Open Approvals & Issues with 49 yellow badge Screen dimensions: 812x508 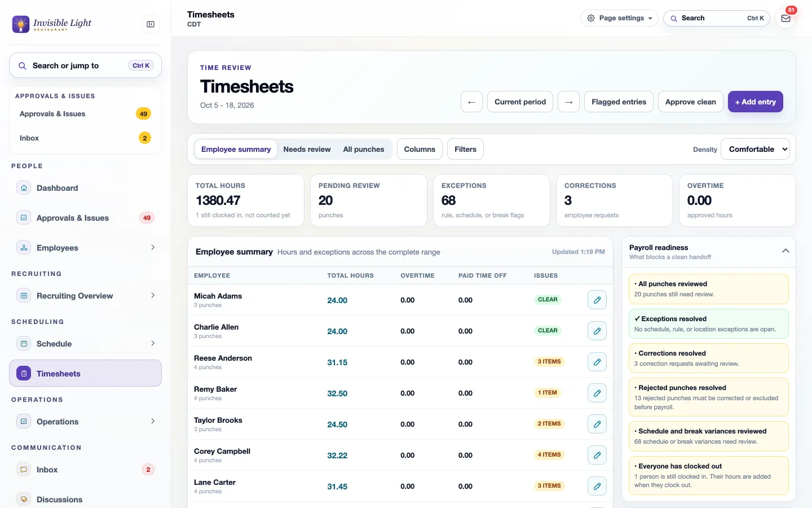86,114
